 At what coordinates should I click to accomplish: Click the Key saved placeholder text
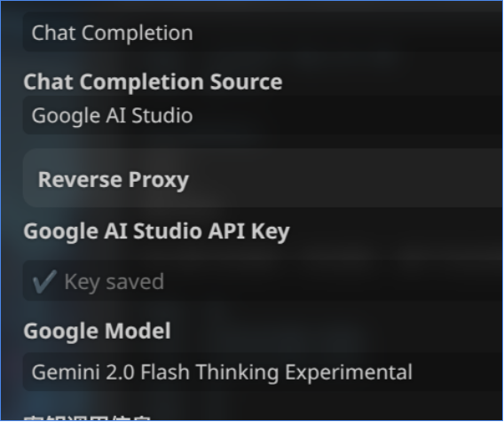(x=114, y=282)
